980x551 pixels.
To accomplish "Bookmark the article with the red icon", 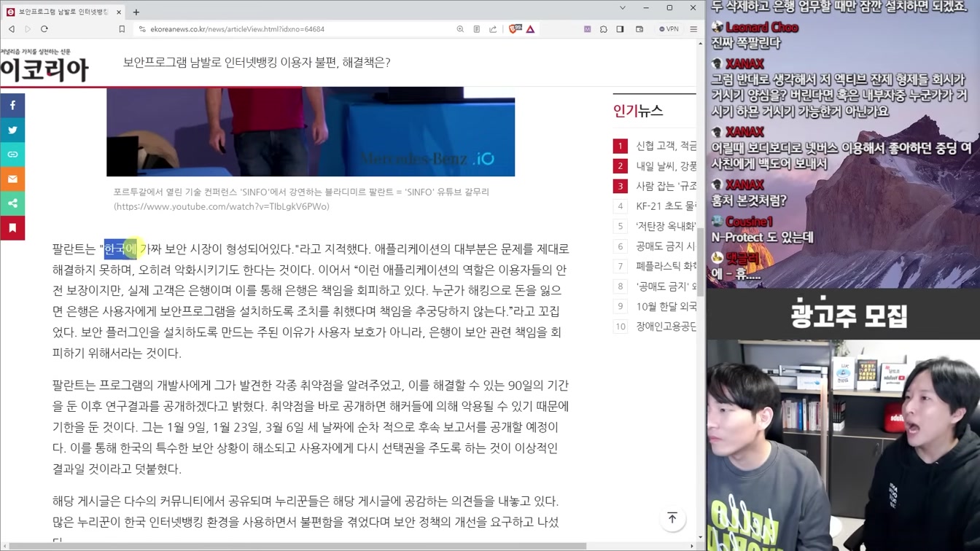I will click(12, 228).
